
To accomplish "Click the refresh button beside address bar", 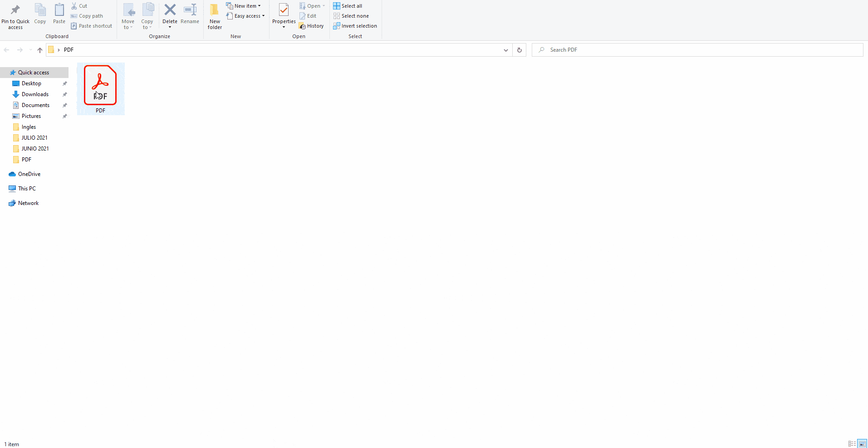I will pos(520,50).
